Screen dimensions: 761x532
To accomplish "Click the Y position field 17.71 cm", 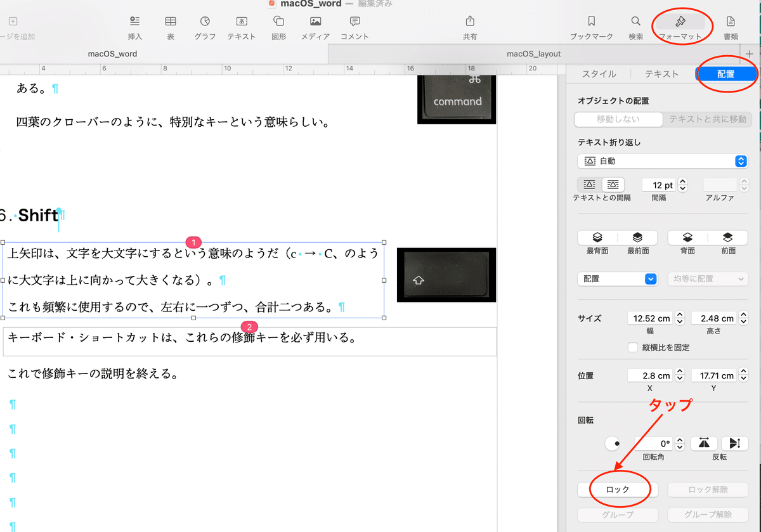I will pyautogui.click(x=714, y=375).
